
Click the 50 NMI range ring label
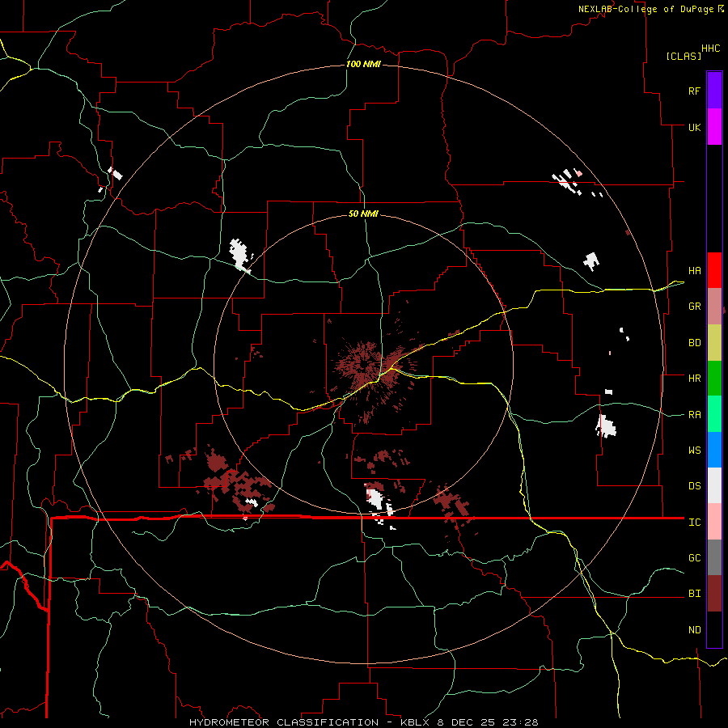pyautogui.click(x=363, y=214)
